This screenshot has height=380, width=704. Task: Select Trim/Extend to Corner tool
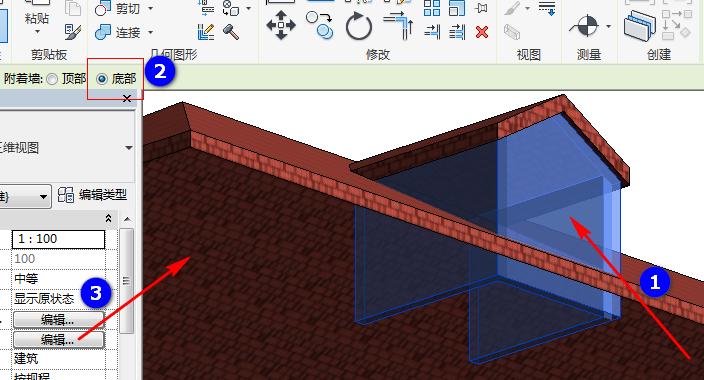click(398, 26)
